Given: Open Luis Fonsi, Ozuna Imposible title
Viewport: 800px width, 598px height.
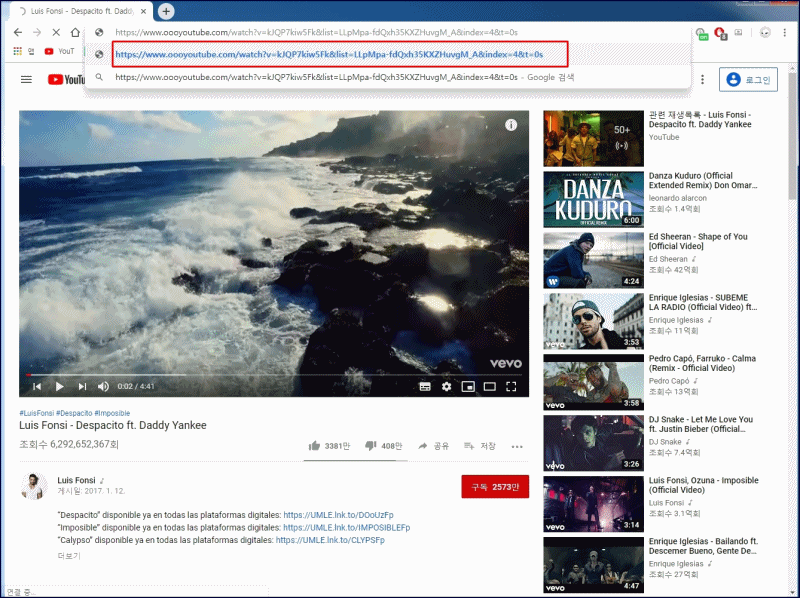Looking at the screenshot, I should [703, 485].
